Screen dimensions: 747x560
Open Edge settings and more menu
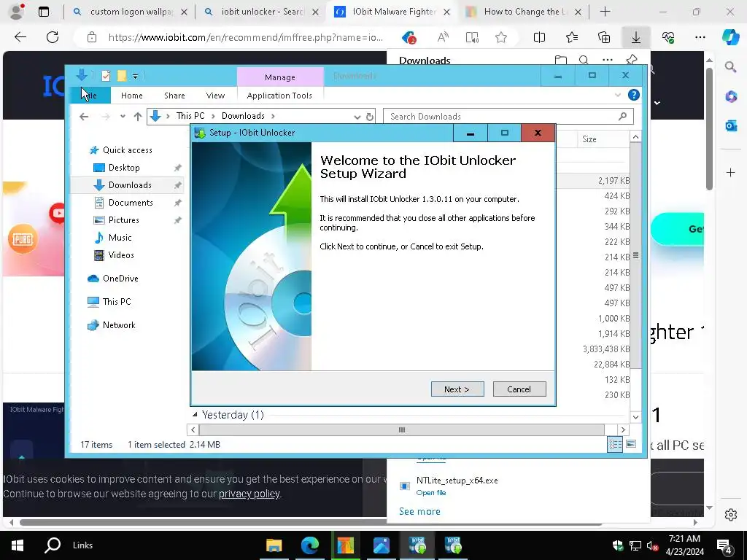pyautogui.click(x=700, y=37)
